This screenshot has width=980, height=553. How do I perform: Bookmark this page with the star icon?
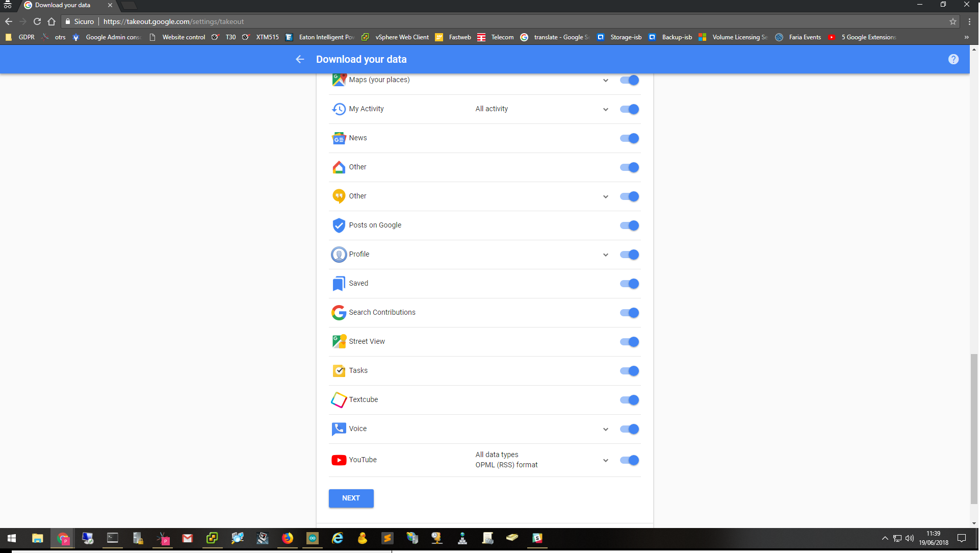(x=952, y=21)
